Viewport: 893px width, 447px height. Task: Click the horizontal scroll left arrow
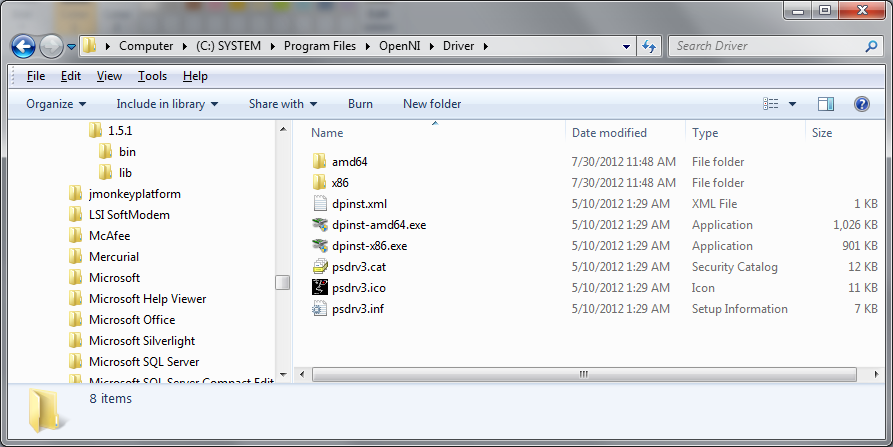point(302,374)
